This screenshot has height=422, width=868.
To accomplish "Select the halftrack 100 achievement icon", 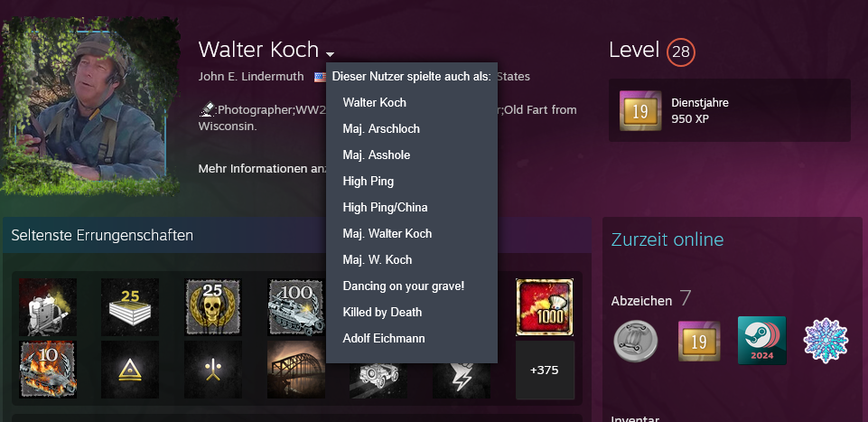I will click(296, 307).
